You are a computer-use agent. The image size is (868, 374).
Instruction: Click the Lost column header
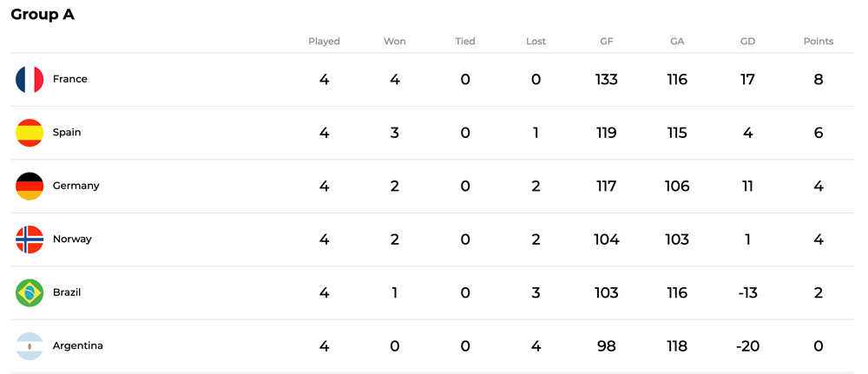[536, 41]
